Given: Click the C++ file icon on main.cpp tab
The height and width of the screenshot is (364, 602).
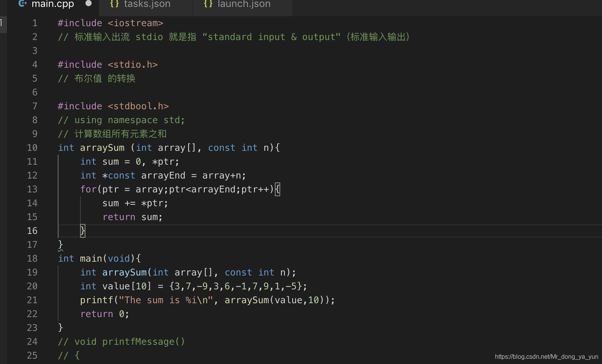Looking at the screenshot, I should pyautogui.click(x=22, y=4).
